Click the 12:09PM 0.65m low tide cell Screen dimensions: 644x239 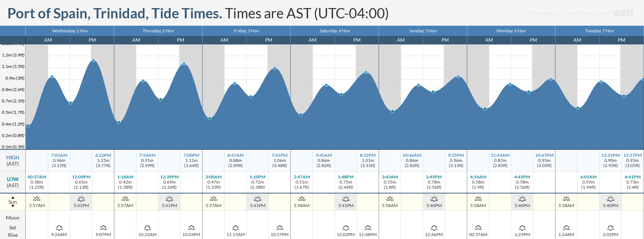click(81, 182)
